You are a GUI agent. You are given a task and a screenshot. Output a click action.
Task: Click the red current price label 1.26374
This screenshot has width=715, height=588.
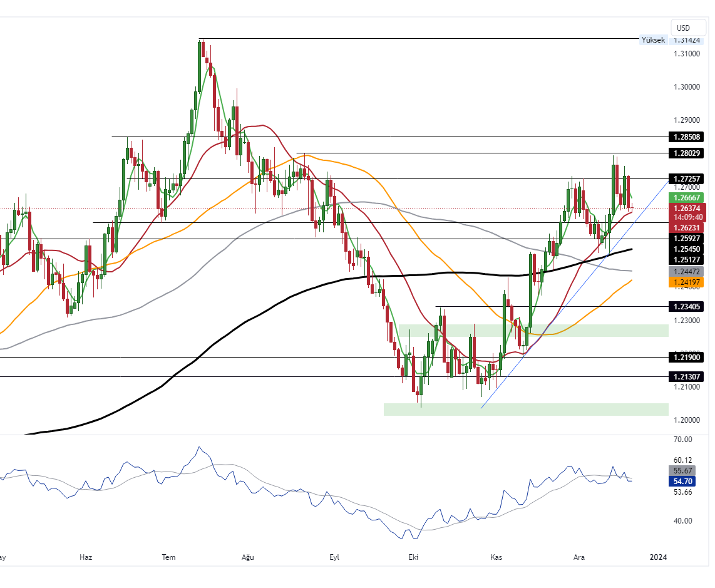[x=686, y=208]
